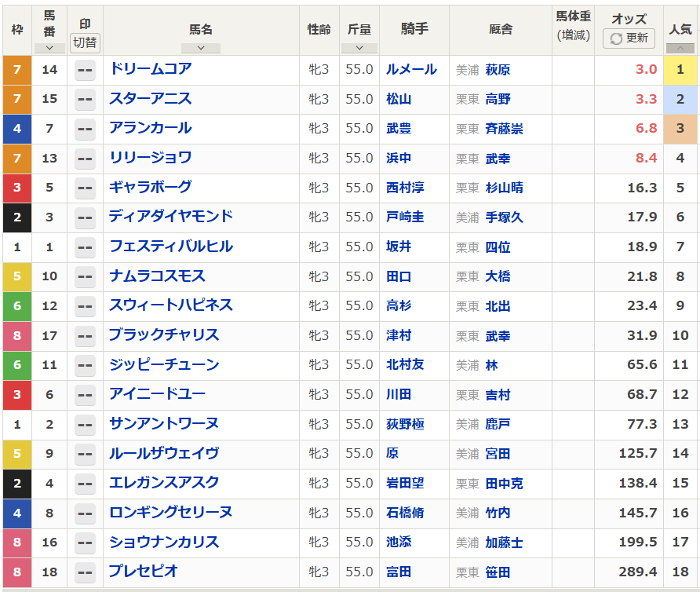Open the horse page for ギャラボーグ
This screenshot has height=592, width=700.
pos(151,187)
